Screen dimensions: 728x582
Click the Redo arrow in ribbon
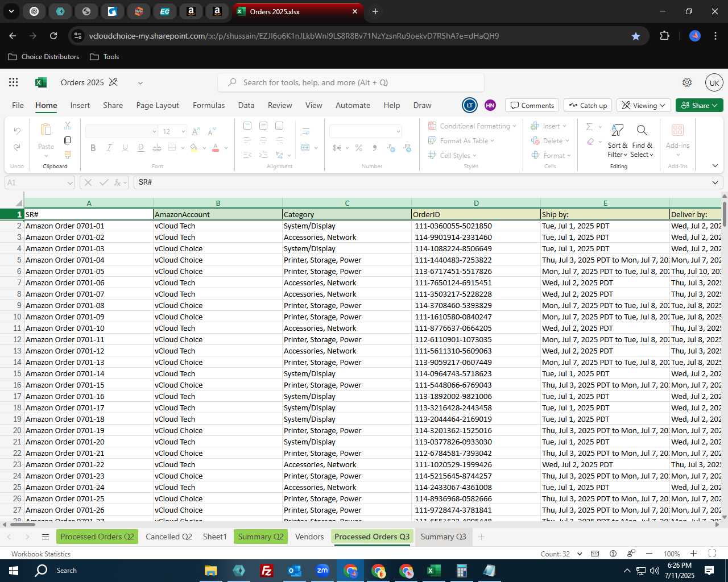[17, 147]
